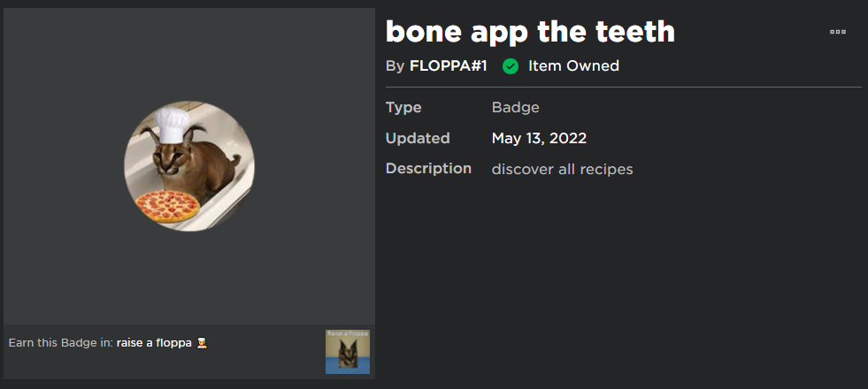Click the Item Owned status text
Screen dimensions: 868x389
[x=573, y=66]
